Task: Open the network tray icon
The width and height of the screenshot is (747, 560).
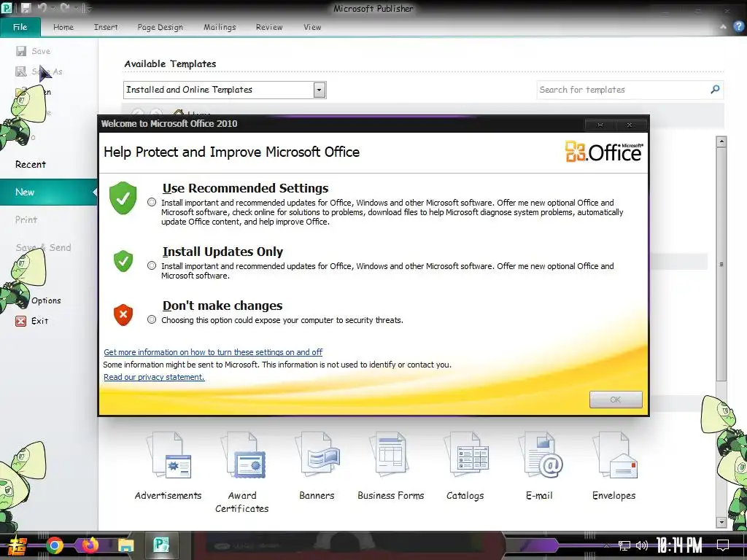Action: pyautogui.click(x=624, y=545)
